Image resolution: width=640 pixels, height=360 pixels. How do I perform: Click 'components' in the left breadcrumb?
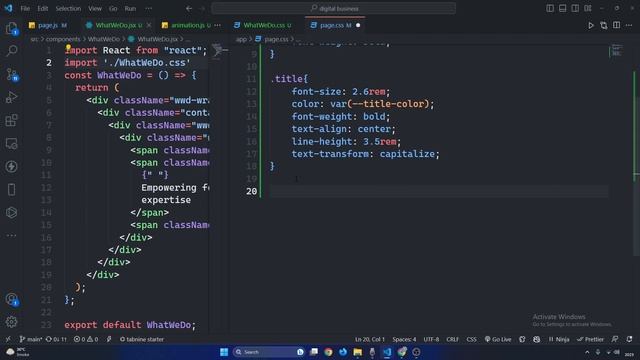[63, 39]
